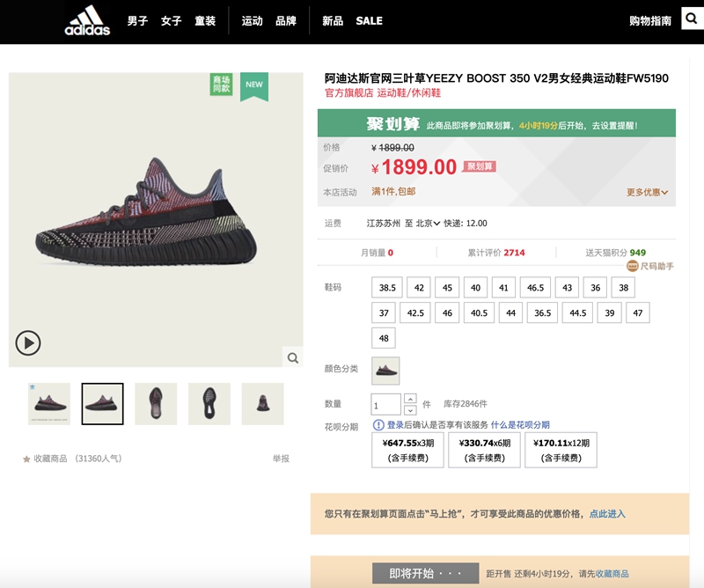
Task: Select shoe size 38.5
Action: coord(387,288)
